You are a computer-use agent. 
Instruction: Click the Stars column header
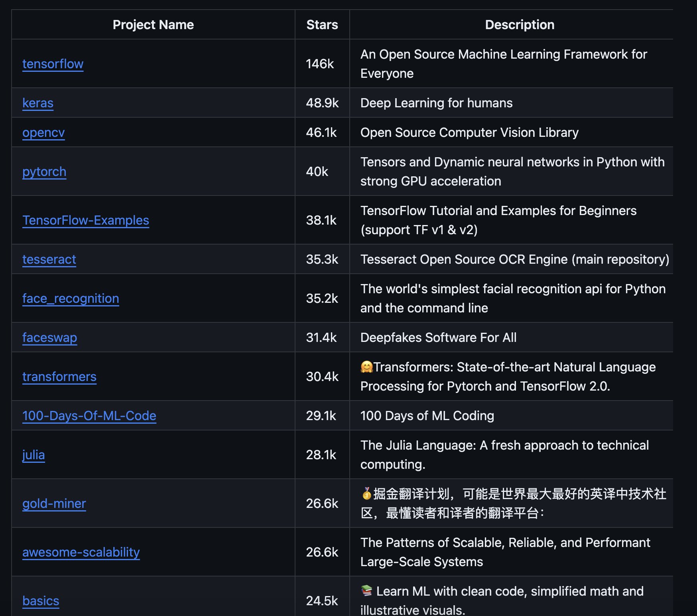point(322,25)
